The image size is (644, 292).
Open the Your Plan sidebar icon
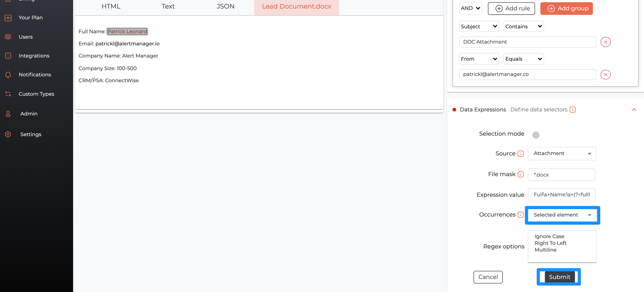[8, 18]
